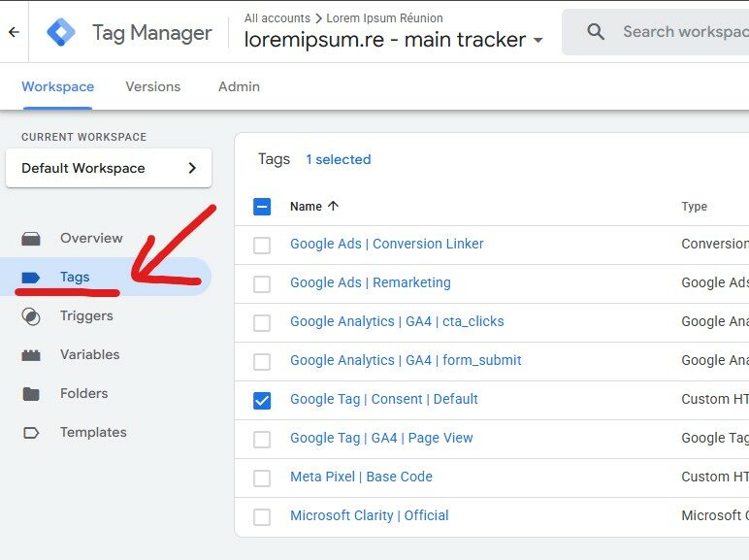Check the Google Ads Conversion Linker box
This screenshot has width=749, height=560.
[x=262, y=246]
